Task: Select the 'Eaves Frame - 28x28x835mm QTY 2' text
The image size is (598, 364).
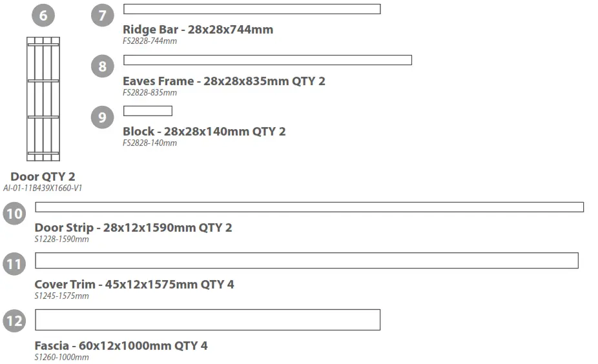Action: click(x=223, y=81)
